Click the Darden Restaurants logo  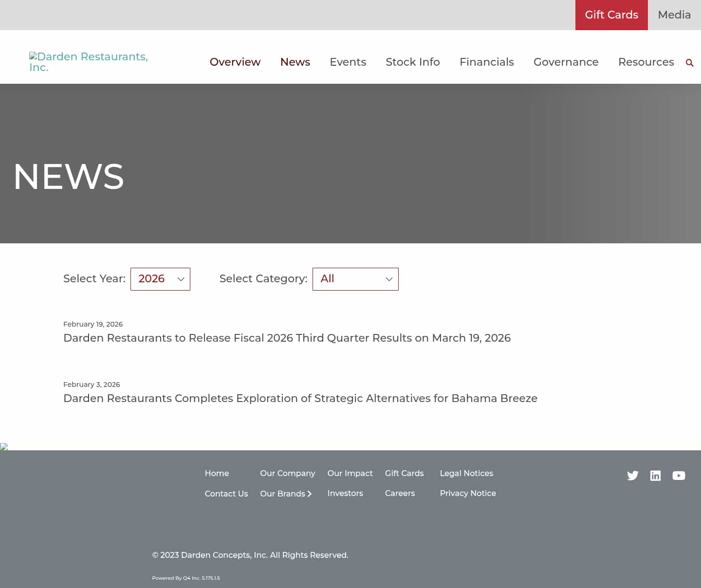click(89, 62)
